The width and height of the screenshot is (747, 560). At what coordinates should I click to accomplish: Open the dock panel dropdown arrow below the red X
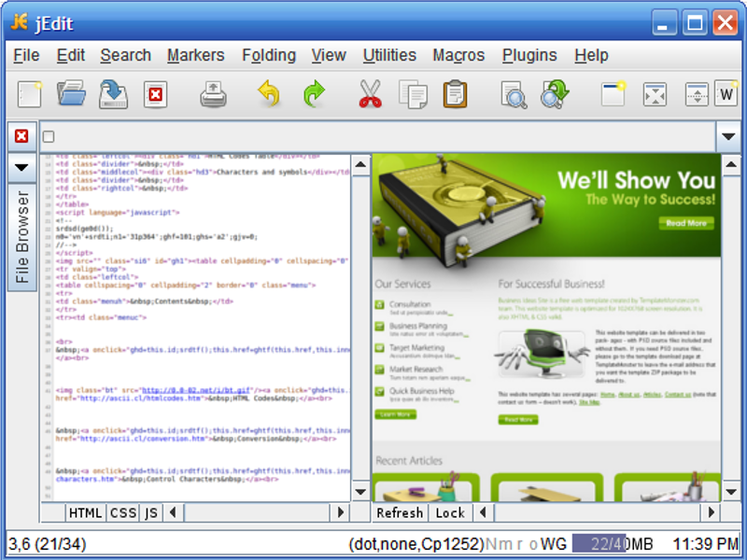[x=21, y=168]
